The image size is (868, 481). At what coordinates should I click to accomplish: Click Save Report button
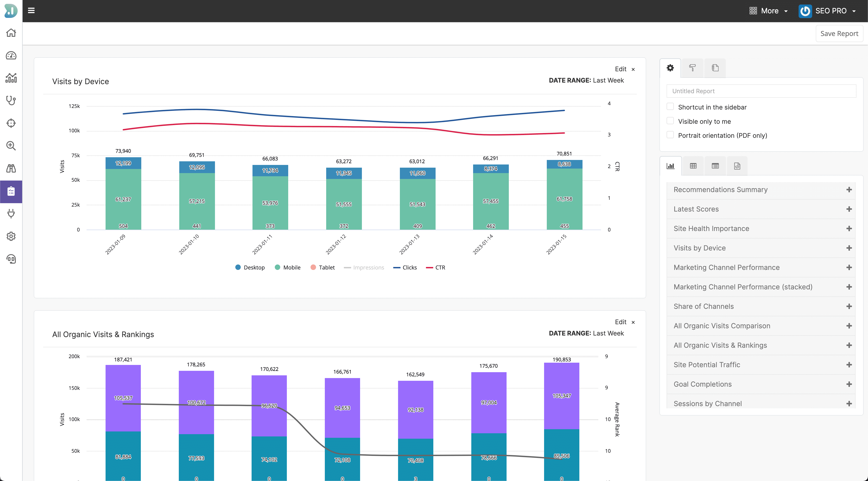839,33
